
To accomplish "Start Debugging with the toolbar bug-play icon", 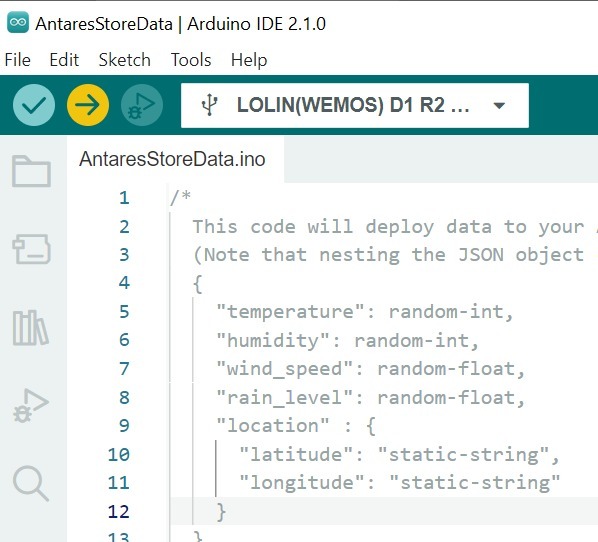I will (x=142, y=105).
